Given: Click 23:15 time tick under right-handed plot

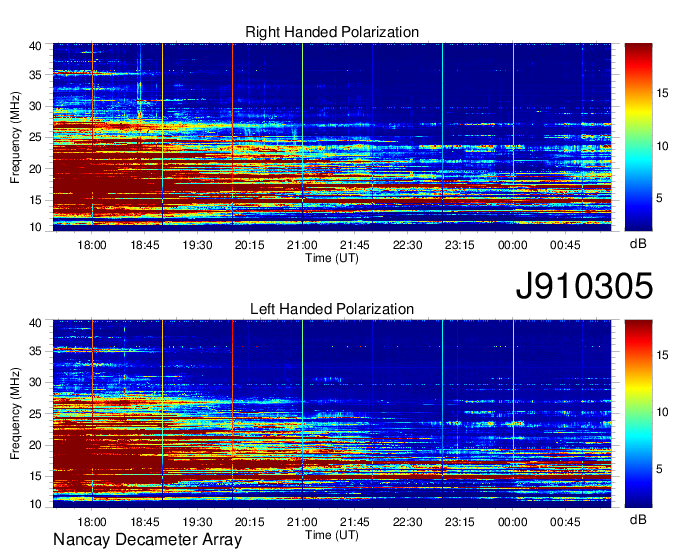Looking at the screenshot, I should tap(460, 245).
